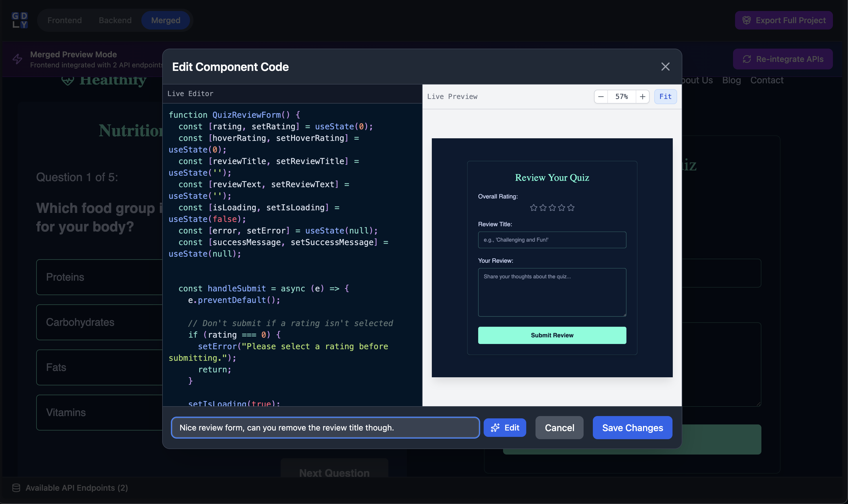The image size is (848, 504).
Task: Click the fifth rating star
Action: 571,207
